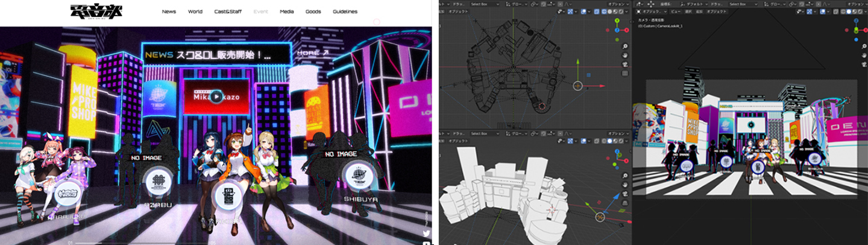
Task: Open 追加 menu in right camera viewport
Action: tap(698, 11)
